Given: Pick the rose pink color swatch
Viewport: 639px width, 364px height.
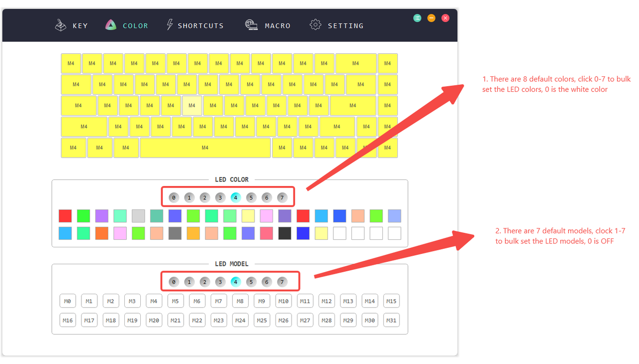Looking at the screenshot, I should point(267,233).
